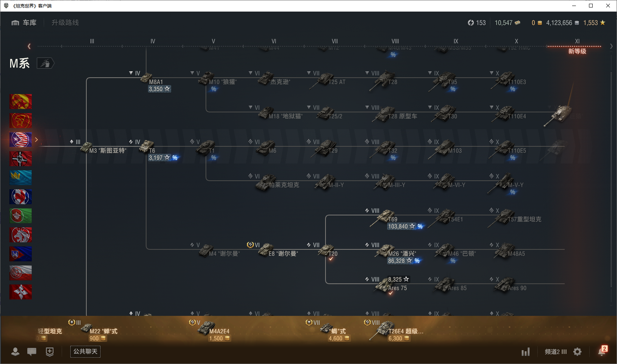Screen dimensions: 617x364
Task: Select the Poland nation flag
Action: coord(21,273)
